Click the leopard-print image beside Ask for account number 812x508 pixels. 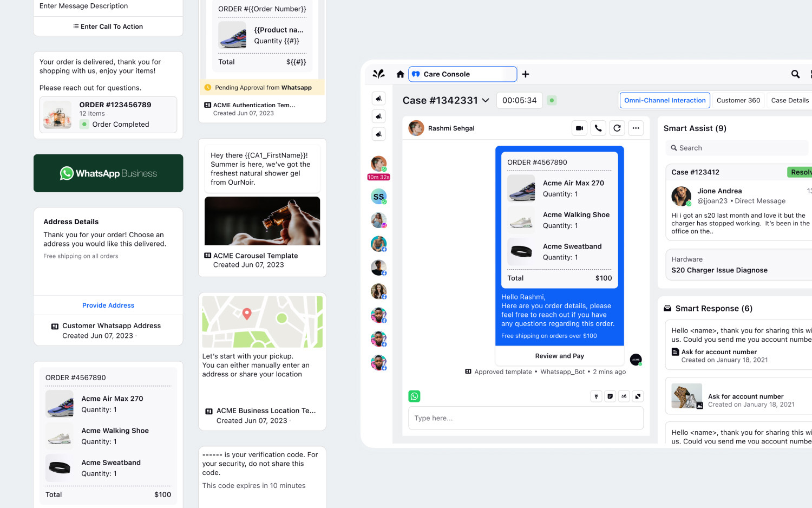(687, 396)
